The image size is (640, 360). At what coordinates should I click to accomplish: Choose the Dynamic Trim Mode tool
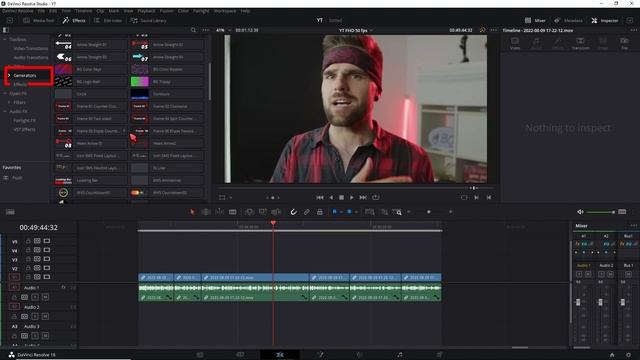click(x=219, y=212)
